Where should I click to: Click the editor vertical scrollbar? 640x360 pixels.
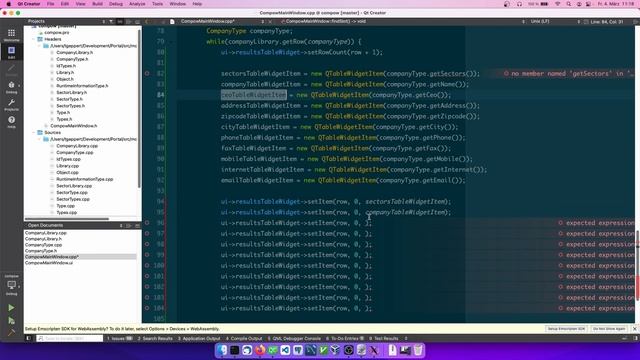point(638,265)
